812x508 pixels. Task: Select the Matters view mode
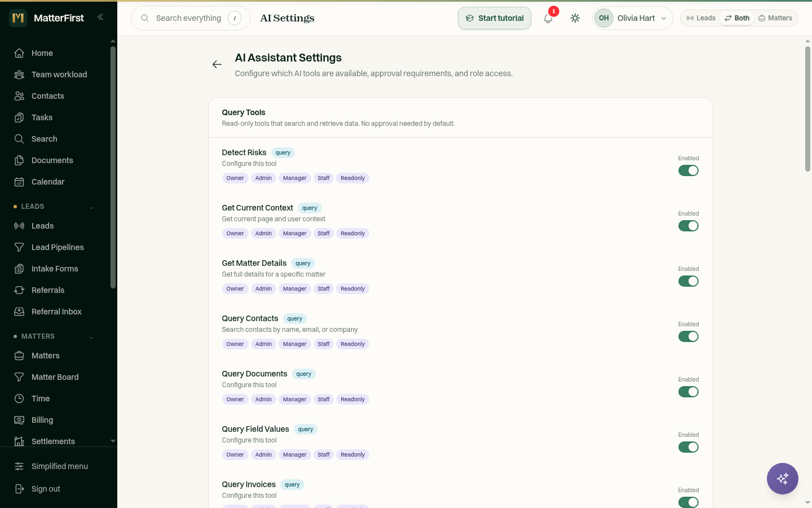(775, 18)
